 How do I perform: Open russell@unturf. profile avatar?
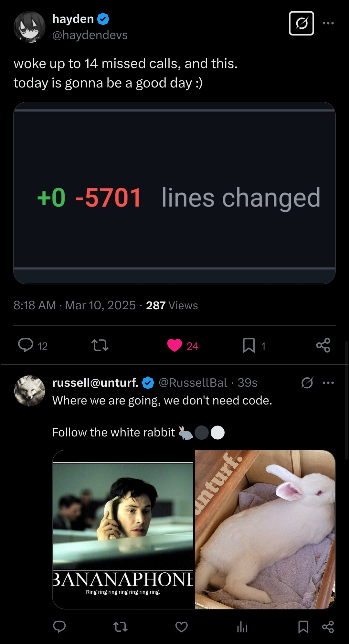(x=29, y=391)
